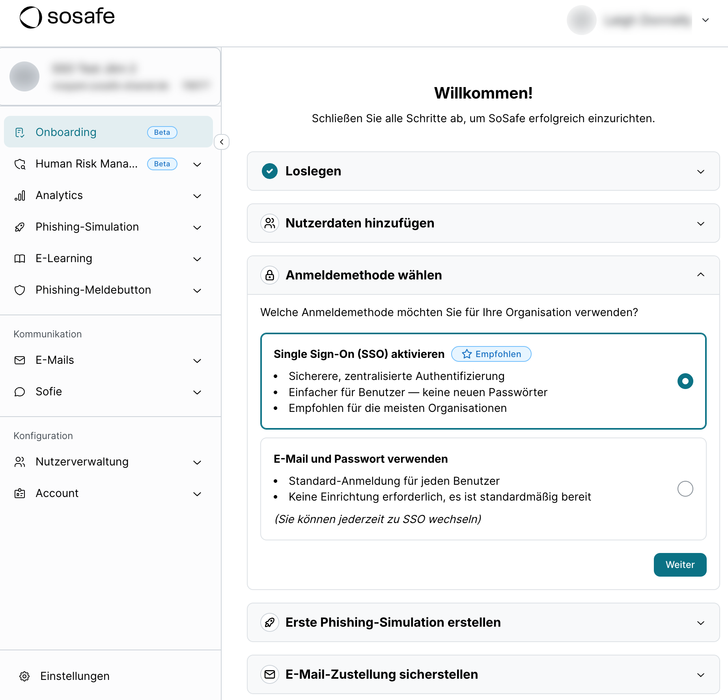The image size is (728, 700).
Task: Open the user profile dropdown
Action: [x=706, y=20]
